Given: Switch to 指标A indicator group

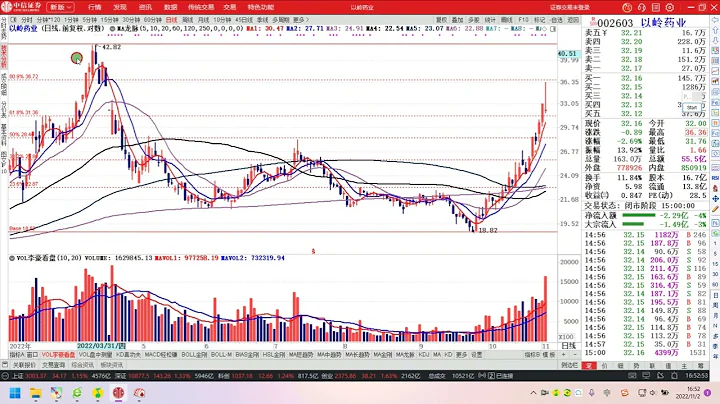Looking at the screenshot, I should click(x=17, y=355).
